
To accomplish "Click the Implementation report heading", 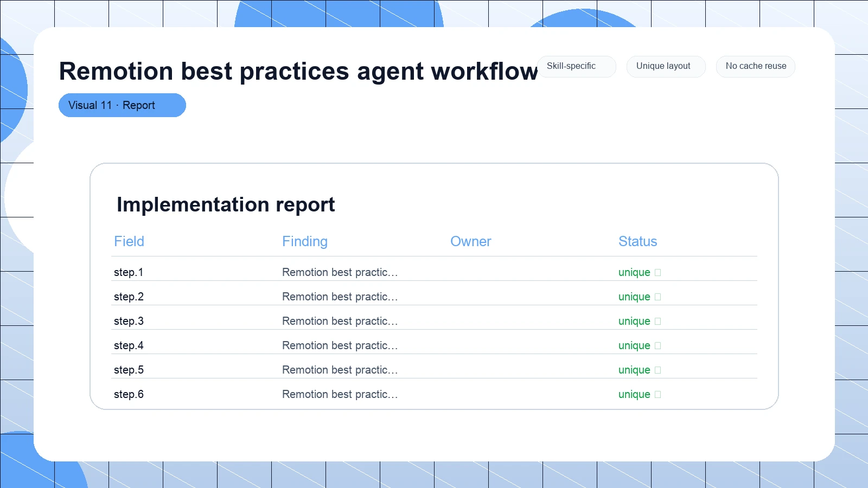I will tap(226, 204).
